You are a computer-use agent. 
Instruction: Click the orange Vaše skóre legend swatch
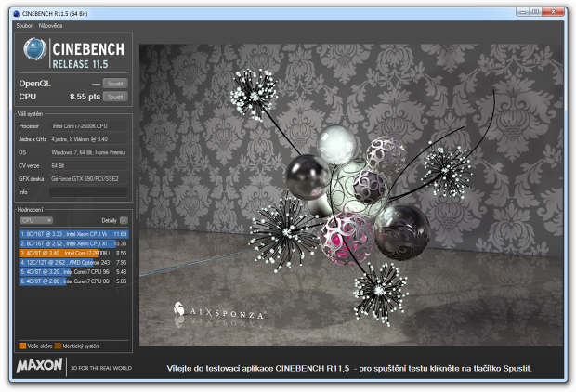(x=21, y=346)
